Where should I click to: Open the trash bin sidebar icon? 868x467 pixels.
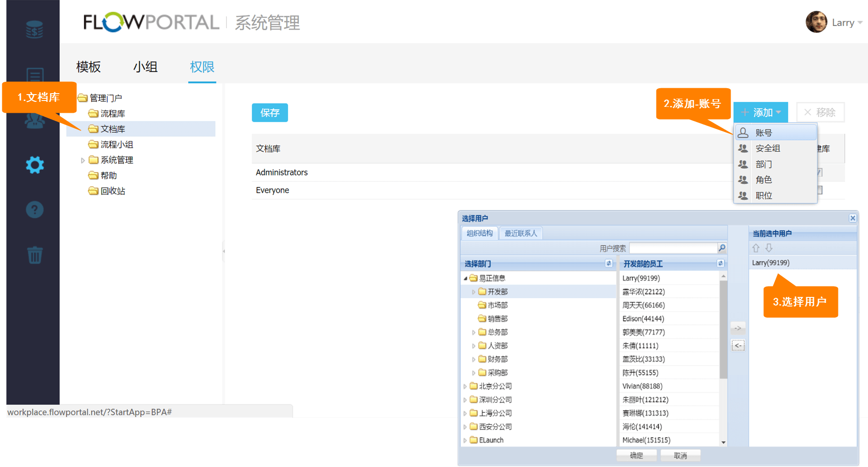pos(35,255)
